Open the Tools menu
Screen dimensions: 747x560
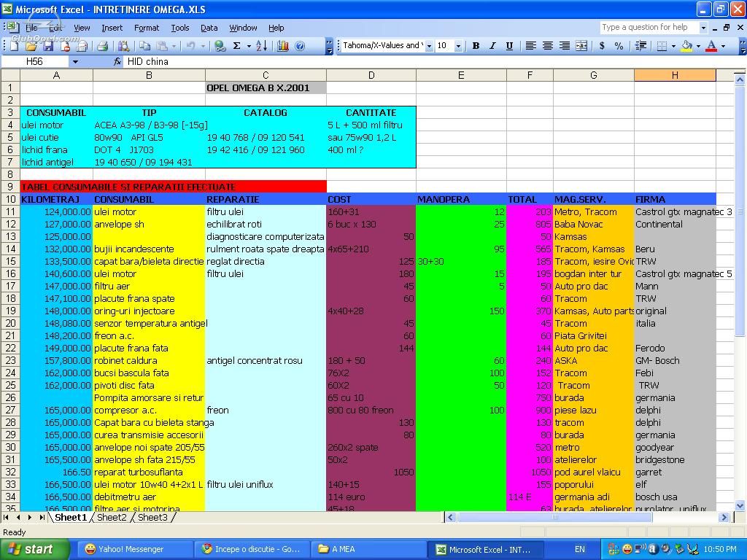coord(180,28)
